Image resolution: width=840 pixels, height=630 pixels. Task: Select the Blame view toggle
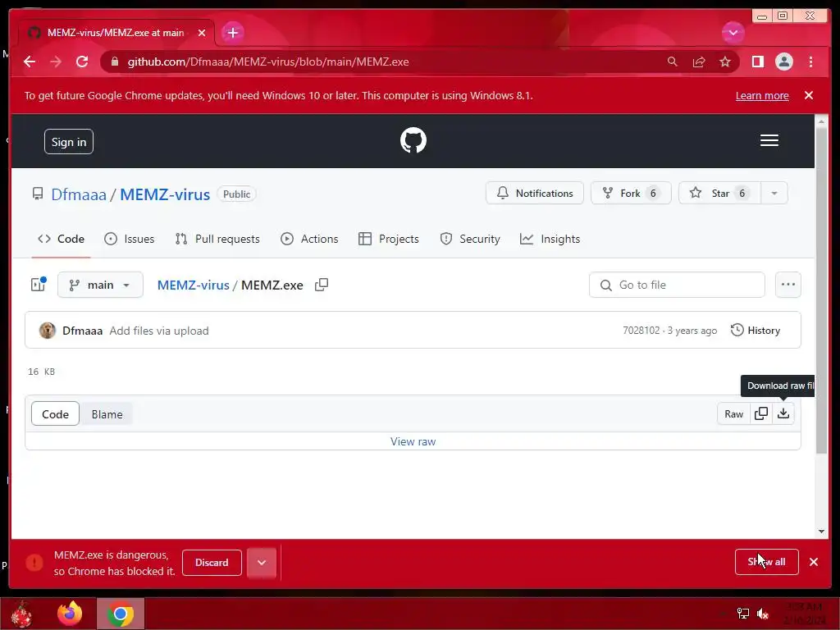coord(107,413)
